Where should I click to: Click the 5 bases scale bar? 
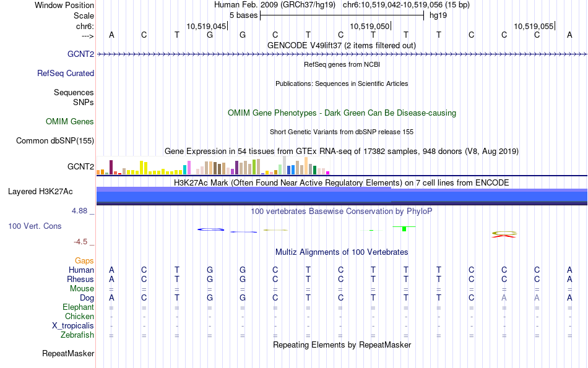coord(342,15)
